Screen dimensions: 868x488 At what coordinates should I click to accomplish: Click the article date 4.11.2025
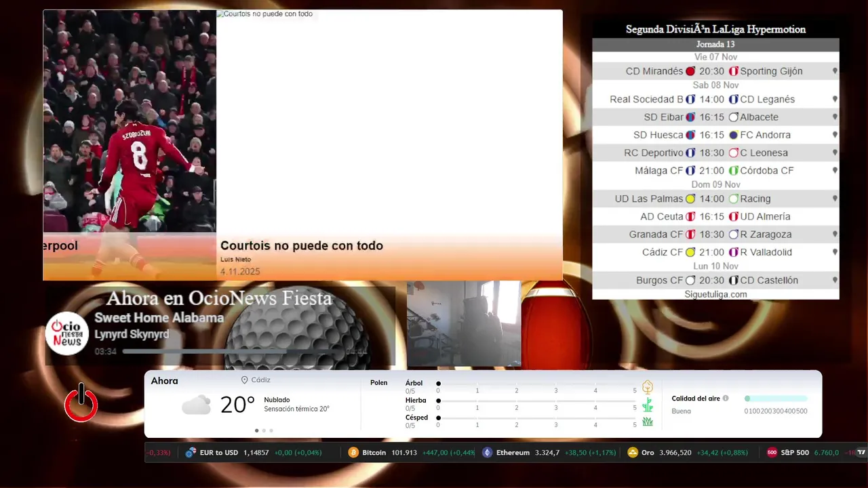(240, 272)
